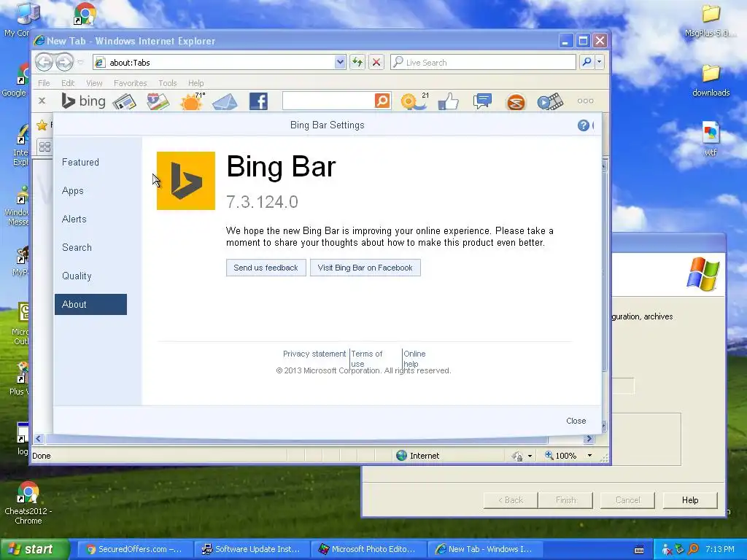Open Cheats2012 Chrome desktop shortcut

click(x=28, y=503)
